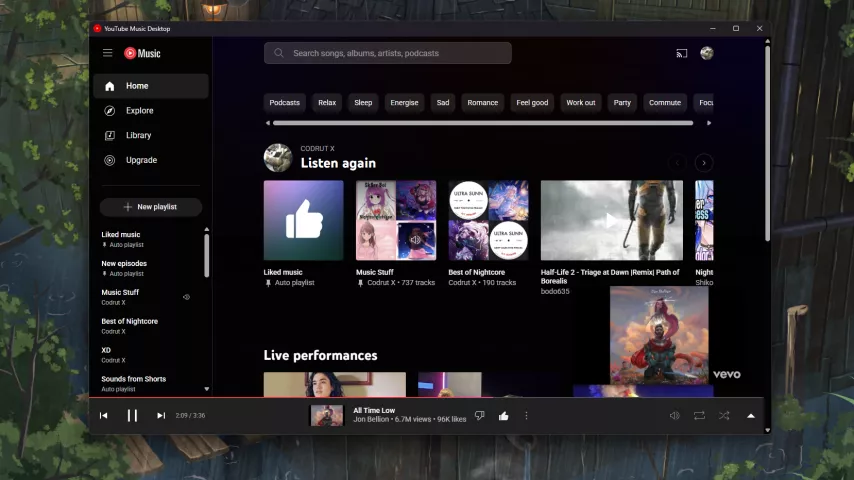This screenshot has height=480, width=854.
Task: Pause the current song
Action: (132, 416)
